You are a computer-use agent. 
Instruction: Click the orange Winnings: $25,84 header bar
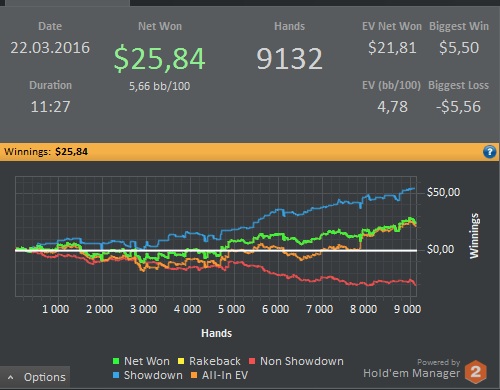(249, 152)
